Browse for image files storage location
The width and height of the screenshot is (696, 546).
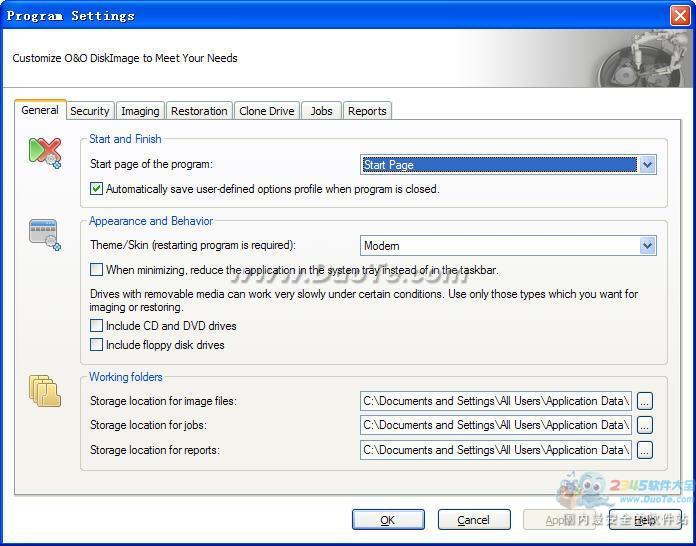click(645, 401)
